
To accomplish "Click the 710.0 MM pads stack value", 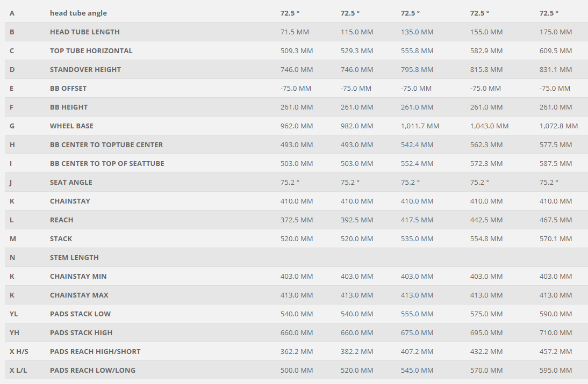I will (x=556, y=332).
